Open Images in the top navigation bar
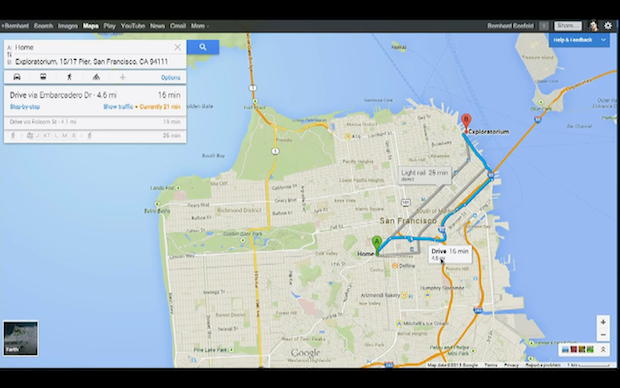Viewport: 620px width, 388px height. [68, 26]
